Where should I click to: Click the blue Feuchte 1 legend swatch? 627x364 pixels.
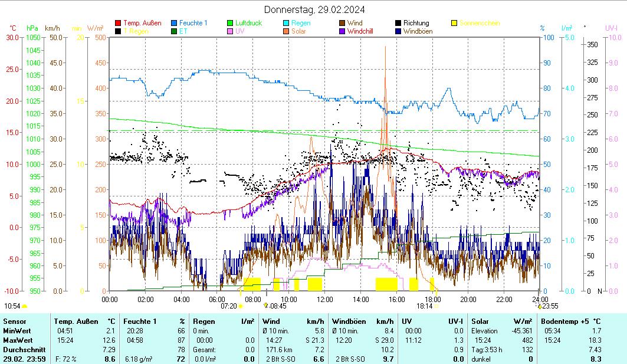coord(174,23)
